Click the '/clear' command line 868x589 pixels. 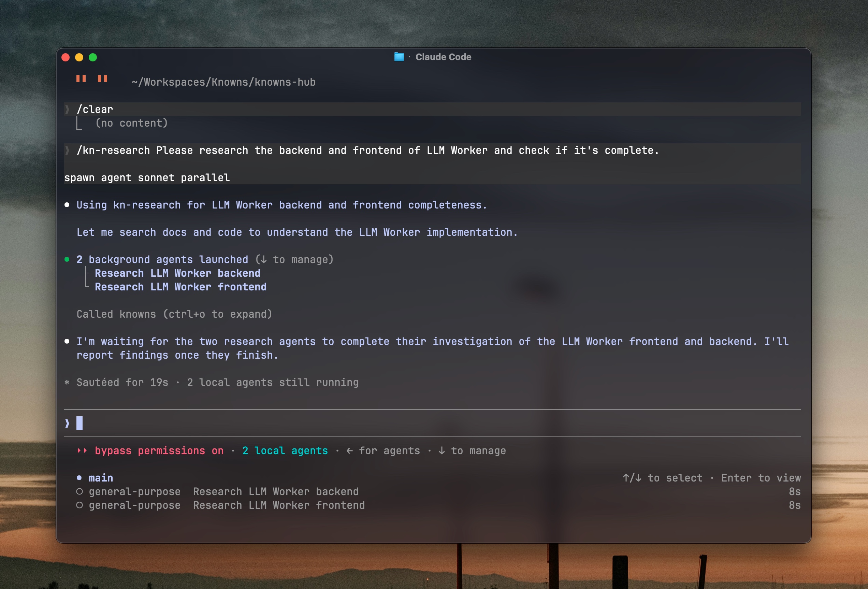(x=433, y=109)
